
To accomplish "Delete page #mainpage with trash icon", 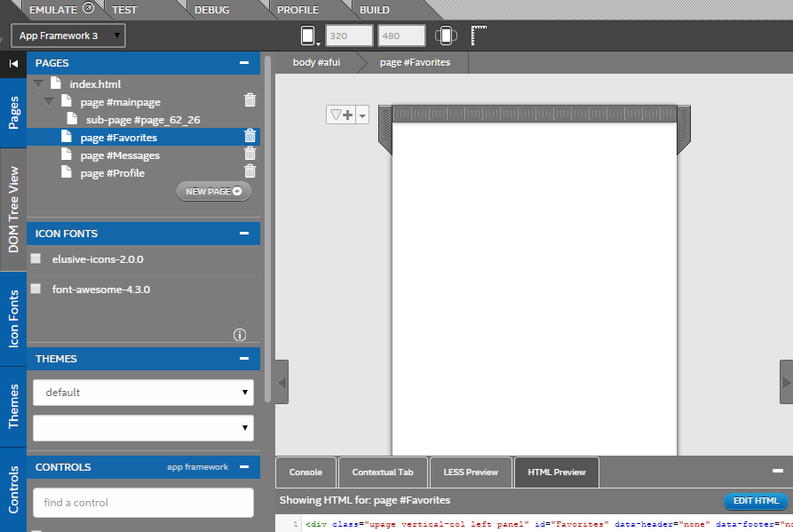I will [x=250, y=100].
